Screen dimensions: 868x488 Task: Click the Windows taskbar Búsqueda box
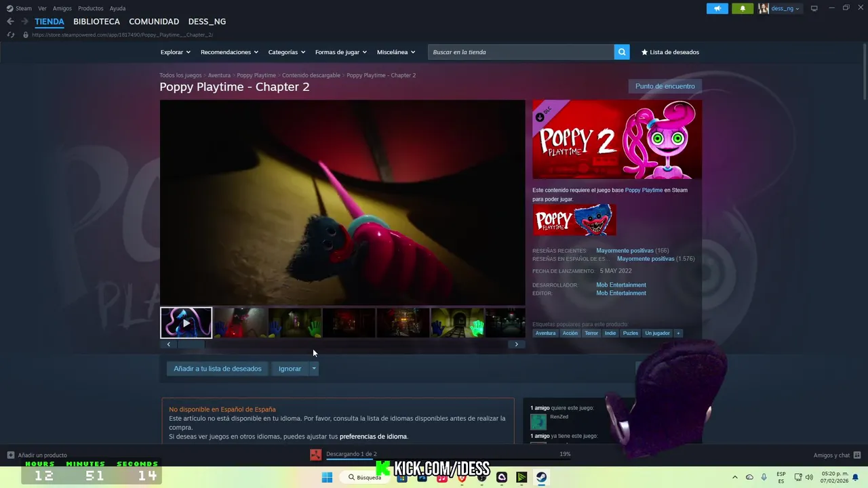pyautogui.click(x=365, y=477)
